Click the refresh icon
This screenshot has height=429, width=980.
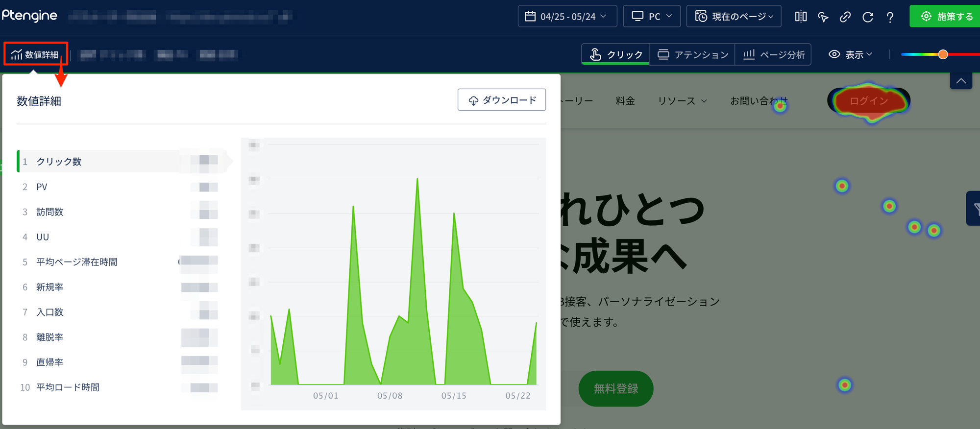click(x=868, y=17)
